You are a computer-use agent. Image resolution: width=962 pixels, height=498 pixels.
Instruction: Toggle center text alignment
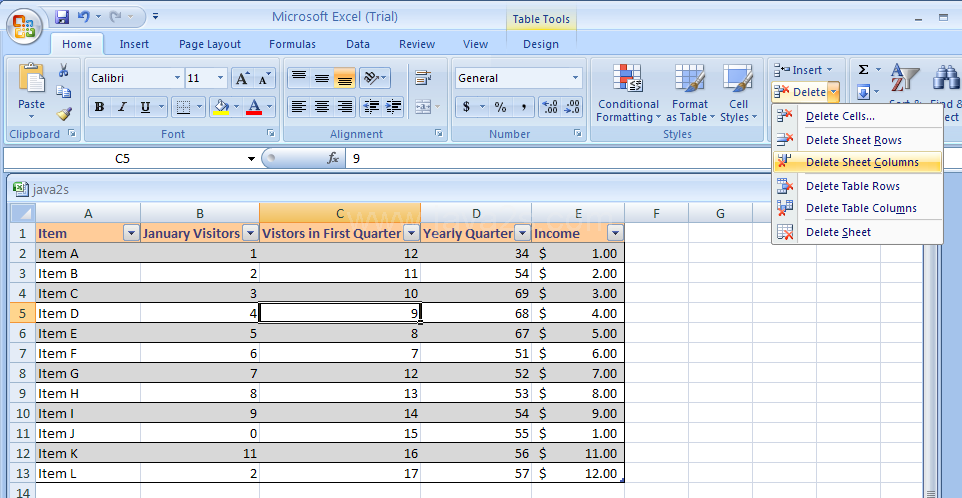coord(321,107)
